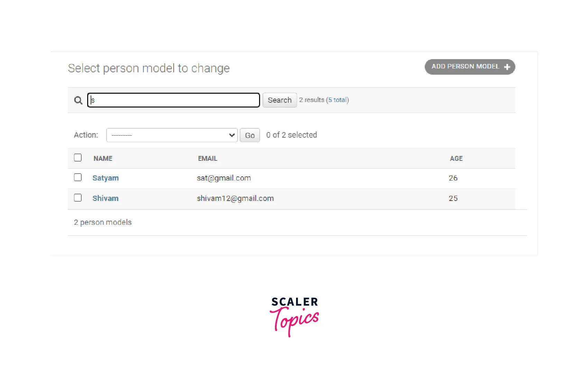
Task: Click the Scaler Topics logo
Action: 294,316
